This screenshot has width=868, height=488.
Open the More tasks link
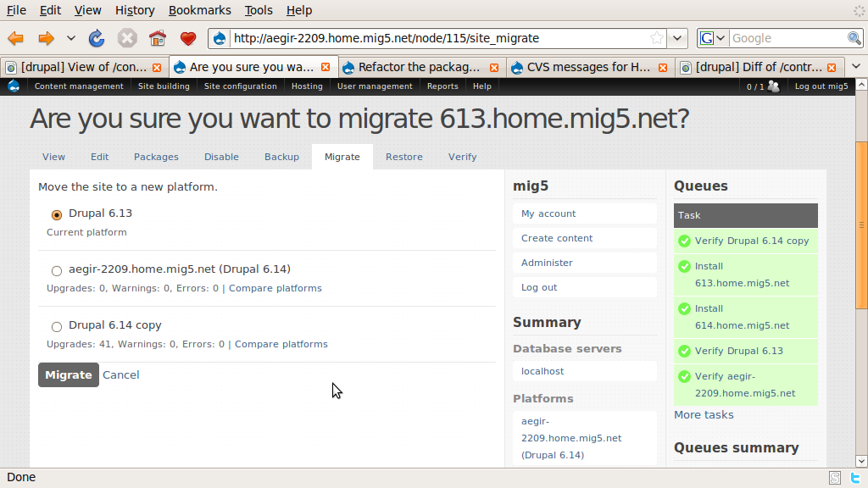[704, 414]
